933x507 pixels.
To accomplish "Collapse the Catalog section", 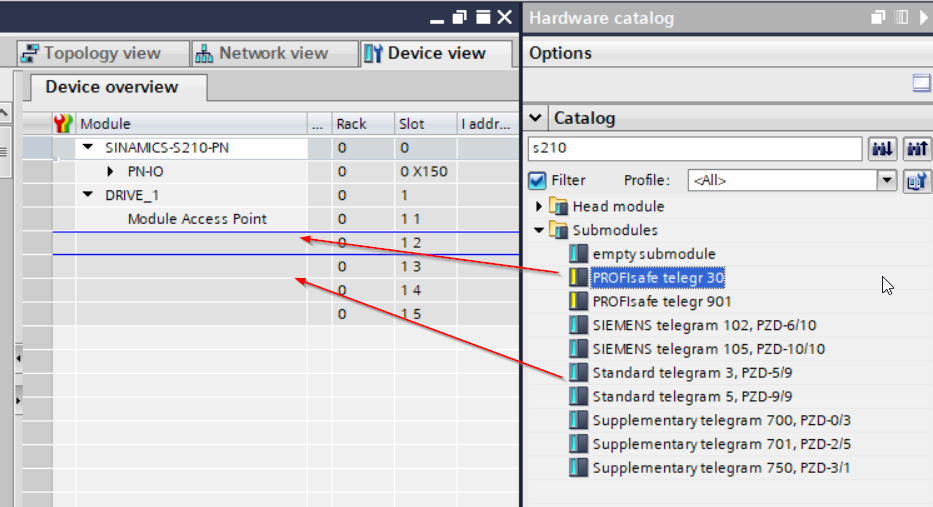I will pos(536,118).
